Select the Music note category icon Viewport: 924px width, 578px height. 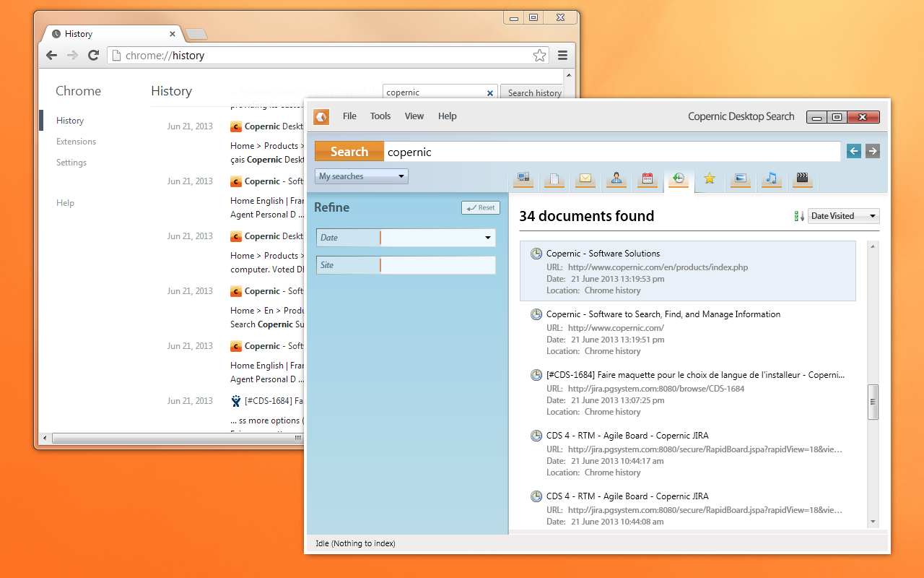[772, 178]
